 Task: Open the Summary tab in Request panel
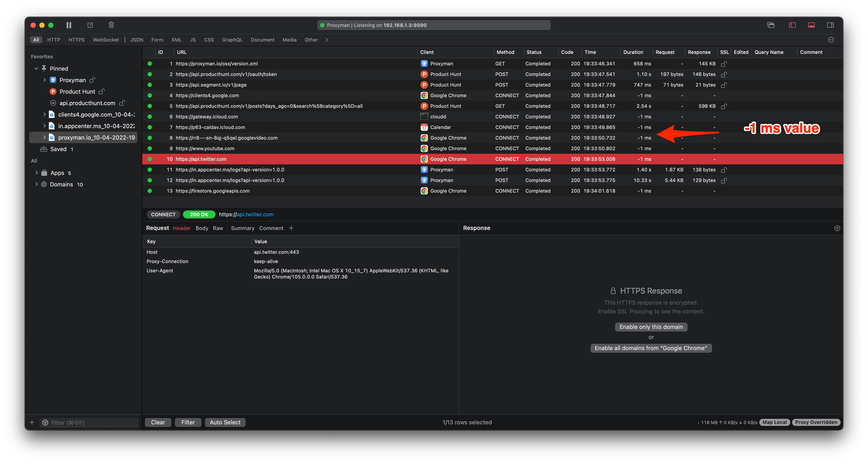coord(242,228)
